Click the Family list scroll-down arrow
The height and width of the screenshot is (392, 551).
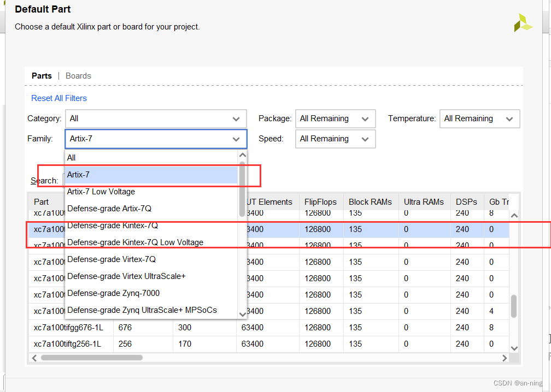pos(243,314)
